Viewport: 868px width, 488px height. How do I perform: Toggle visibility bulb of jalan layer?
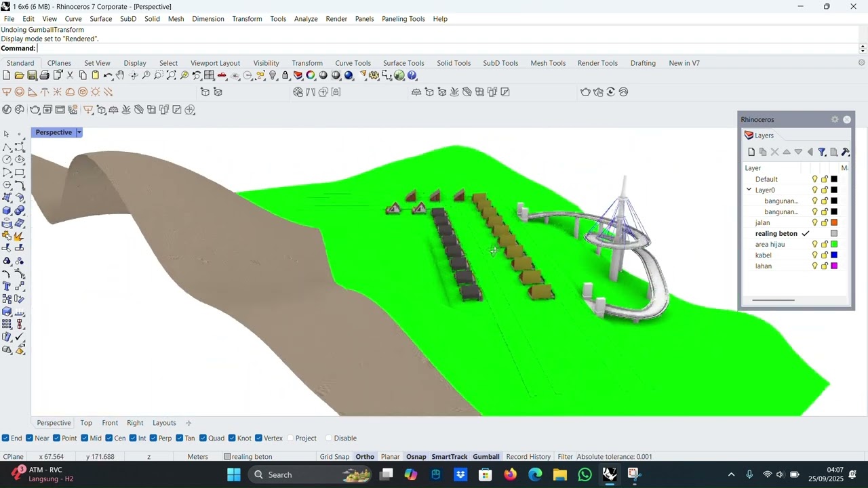pyautogui.click(x=815, y=222)
